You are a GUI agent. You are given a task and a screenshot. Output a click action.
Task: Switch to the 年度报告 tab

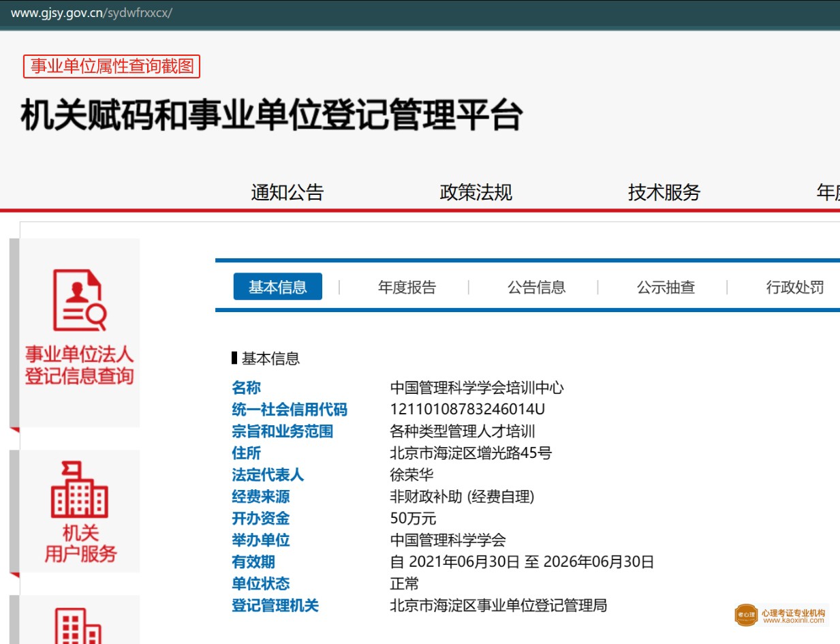pyautogui.click(x=407, y=288)
